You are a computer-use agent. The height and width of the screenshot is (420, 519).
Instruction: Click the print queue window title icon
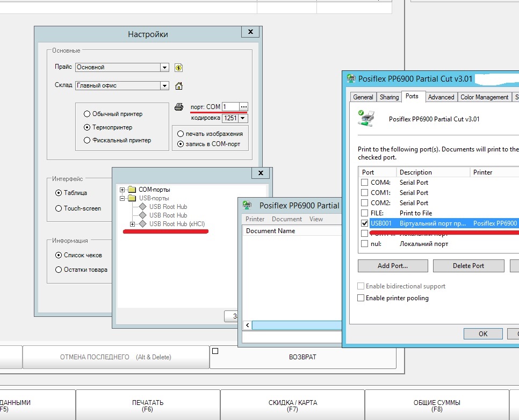pyautogui.click(x=247, y=205)
